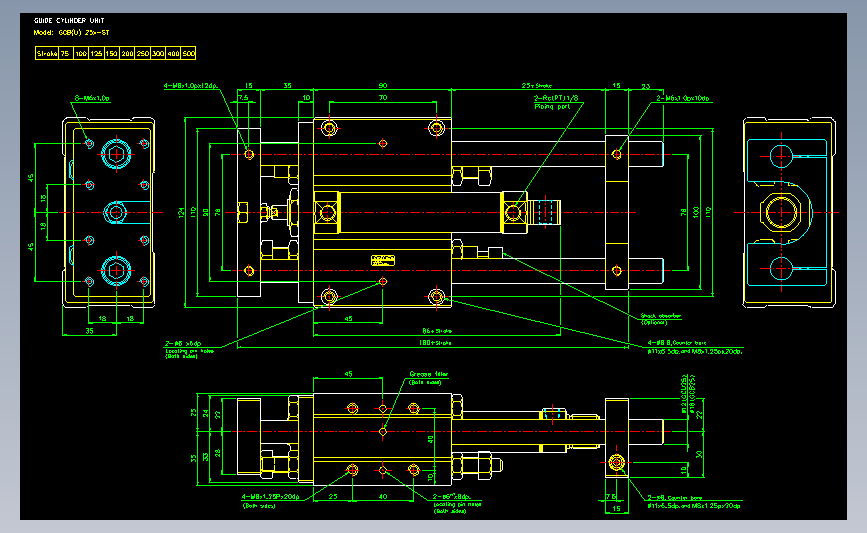The width and height of the screenshot is (867, 533).
Task: Click the '2-ø6 x6dp' locating pin annotation
Action: pos(183,343)
